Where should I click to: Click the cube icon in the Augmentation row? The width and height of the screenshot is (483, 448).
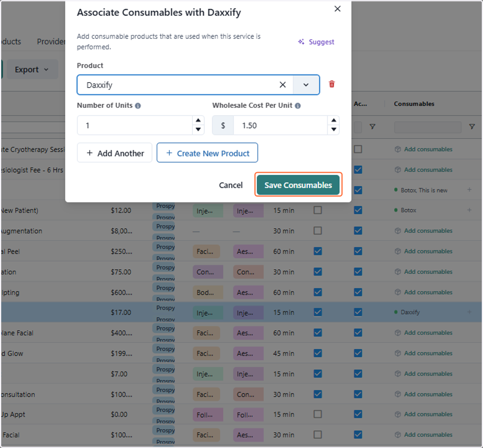point(398,231)
